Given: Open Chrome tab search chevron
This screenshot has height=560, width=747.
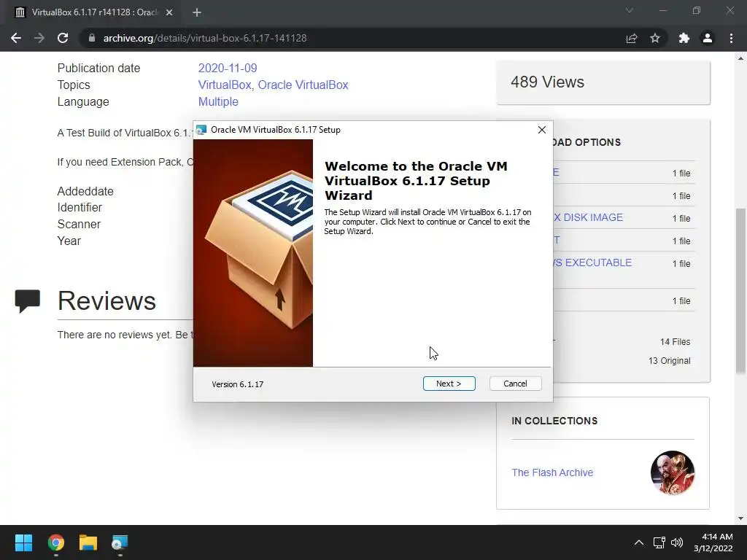Looking at the screenshot, I should [630, 10].
